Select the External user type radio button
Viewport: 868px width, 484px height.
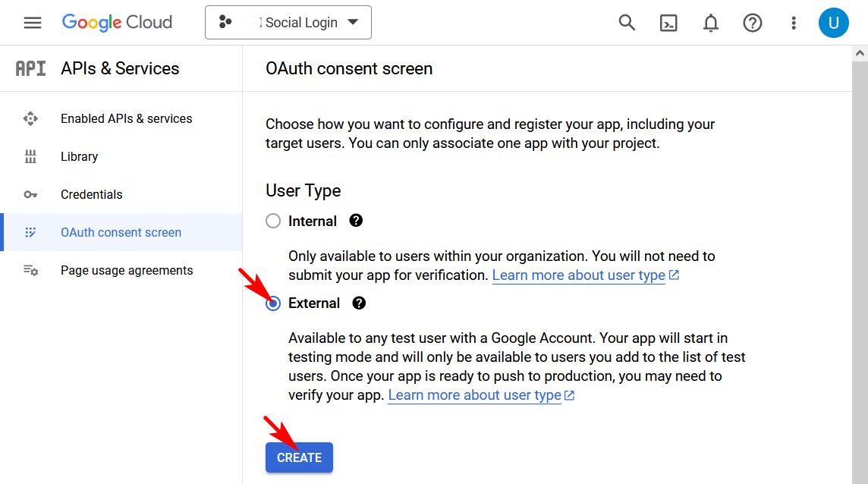[273, 303]
